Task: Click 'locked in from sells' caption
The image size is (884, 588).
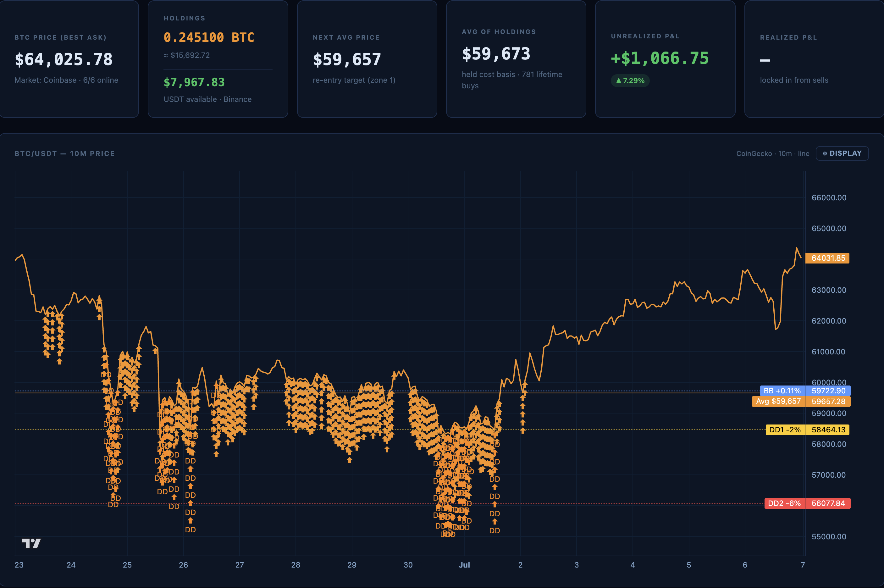Action: click(794, 80)
